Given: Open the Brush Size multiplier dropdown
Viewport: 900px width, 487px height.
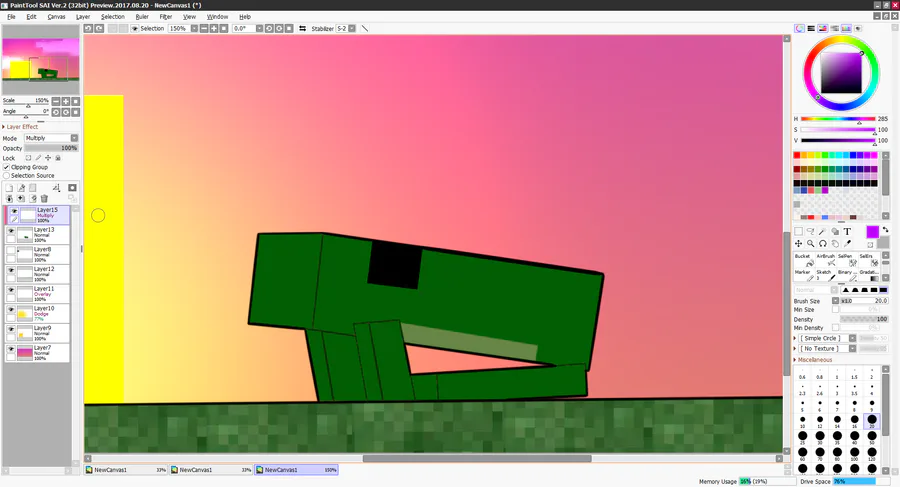Looking at the screenshot, I should click(x=835, y=301).
